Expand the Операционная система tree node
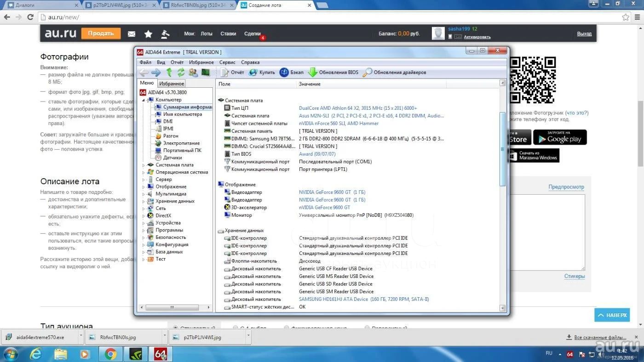 click(143, 172)
